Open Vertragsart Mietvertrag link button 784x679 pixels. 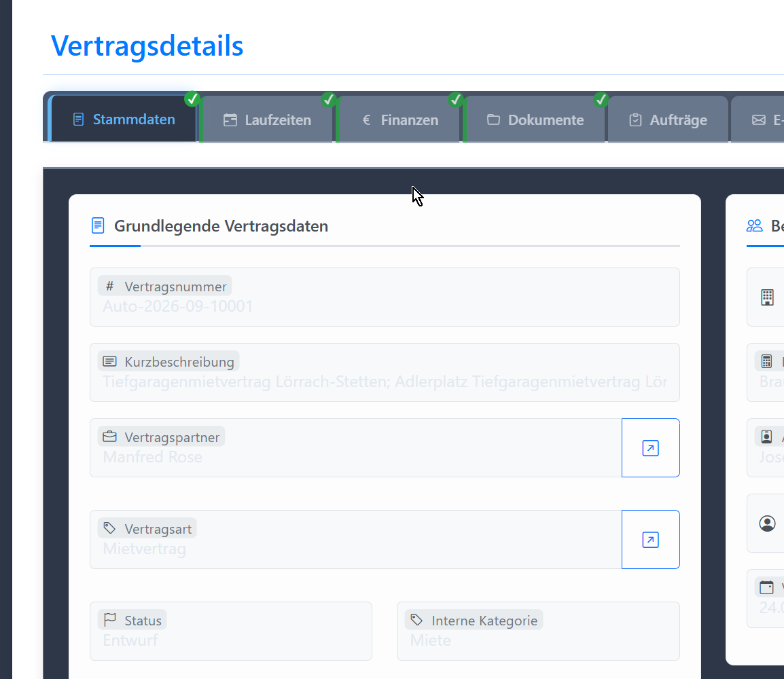(650, 540)
